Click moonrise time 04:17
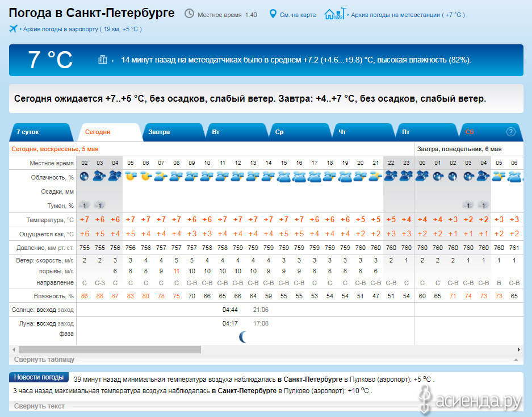Screen dimensions: 532x417 (x=230, y=323)
